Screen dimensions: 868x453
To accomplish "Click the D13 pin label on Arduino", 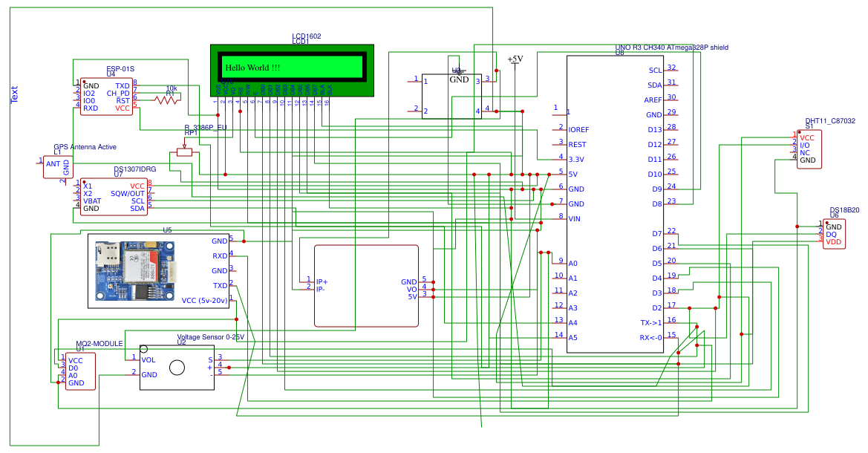I will click(x=653, y=130).
